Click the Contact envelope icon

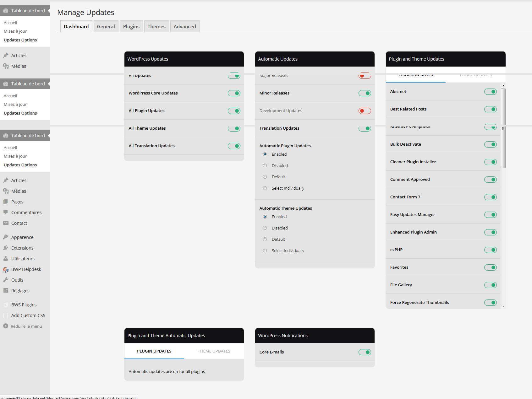6,223
